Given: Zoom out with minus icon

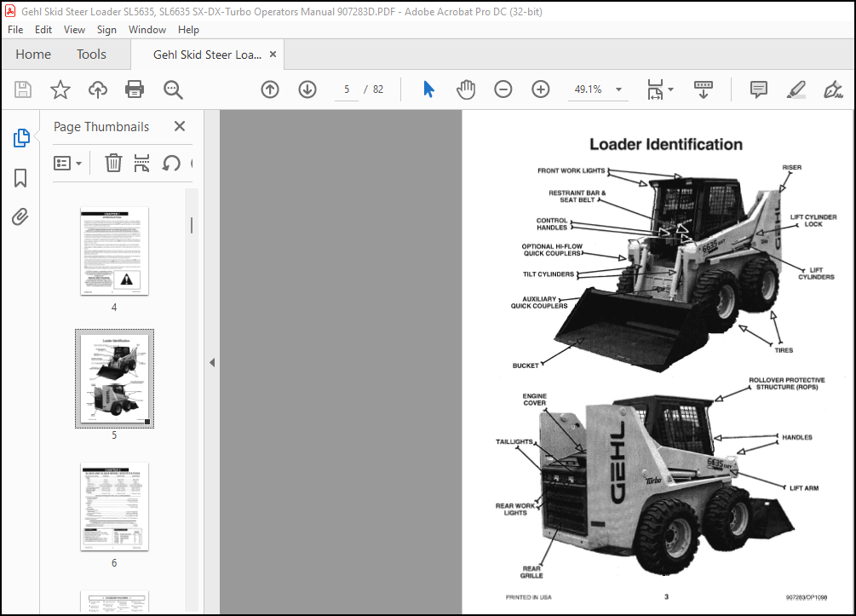Looking at the screenshot, I should tap(503, 89).
